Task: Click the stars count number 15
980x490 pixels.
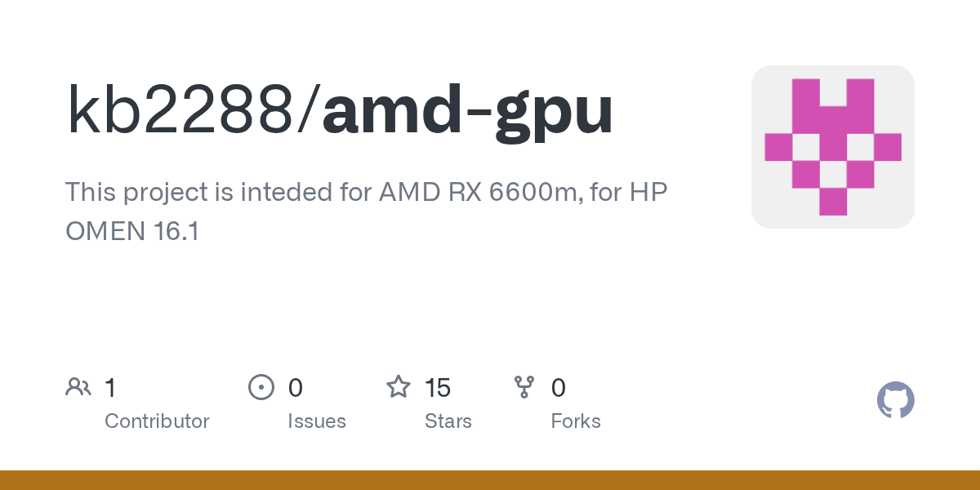Action: (x=438, y=387)
